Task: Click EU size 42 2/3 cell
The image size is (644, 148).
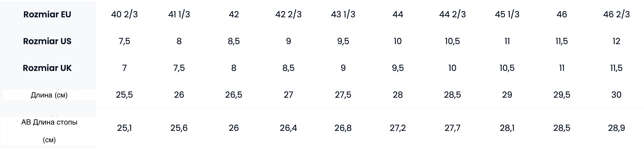Action: 288,15
